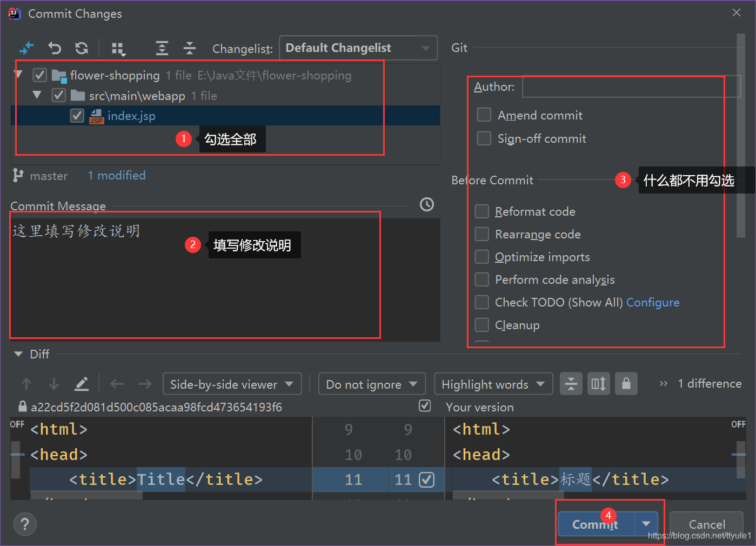Open the Commit button dropdown arrow
The width and height of the screenshot is (756, 546).
point(646,524)
